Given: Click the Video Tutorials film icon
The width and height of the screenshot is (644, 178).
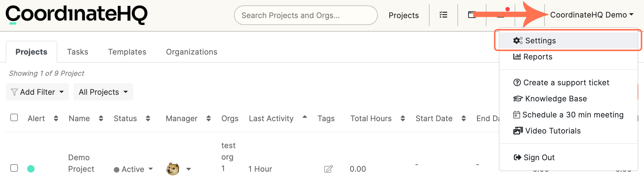Looking at the screenshot, I should pyautogui.click(x=518, y=131).
